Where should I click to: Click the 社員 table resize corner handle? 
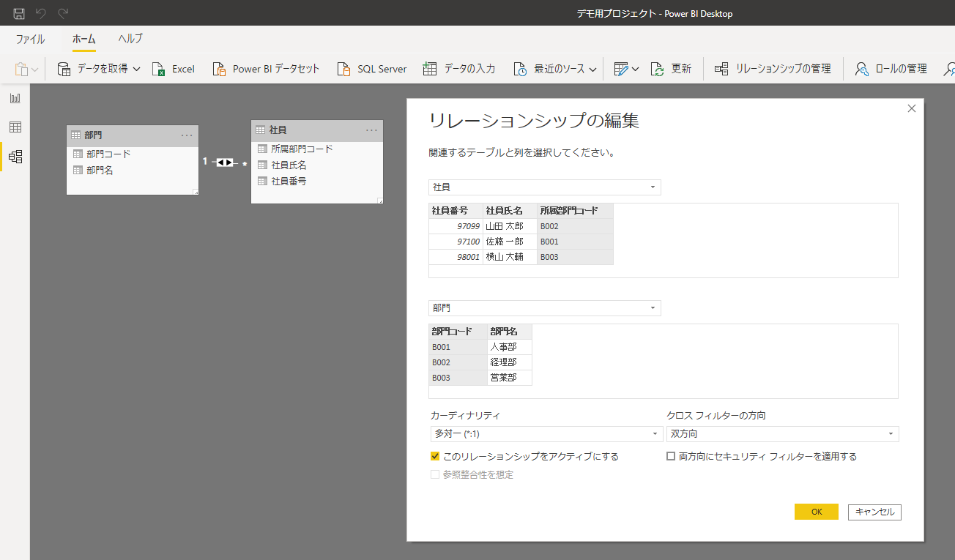pos(379,200)
